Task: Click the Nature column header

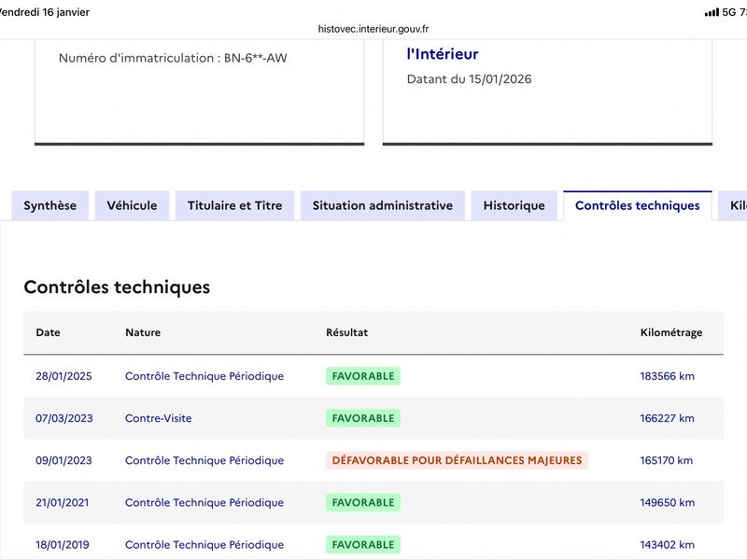Action: click(x=143, y=332)
